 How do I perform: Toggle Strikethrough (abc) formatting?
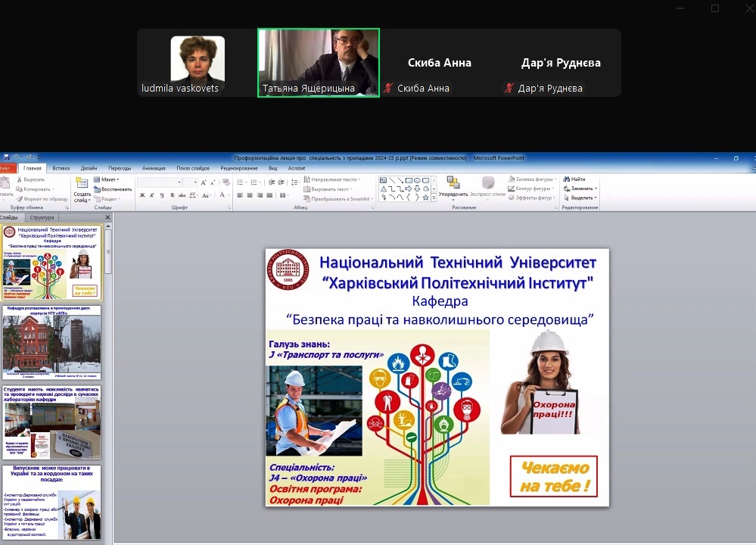[x=182, y=195]
